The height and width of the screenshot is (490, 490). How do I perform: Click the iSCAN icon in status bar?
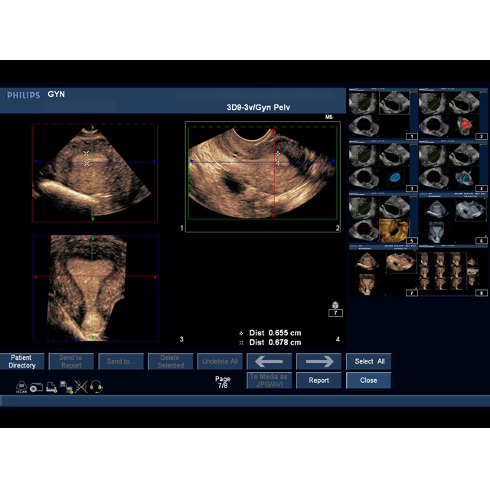pos(22,387)
